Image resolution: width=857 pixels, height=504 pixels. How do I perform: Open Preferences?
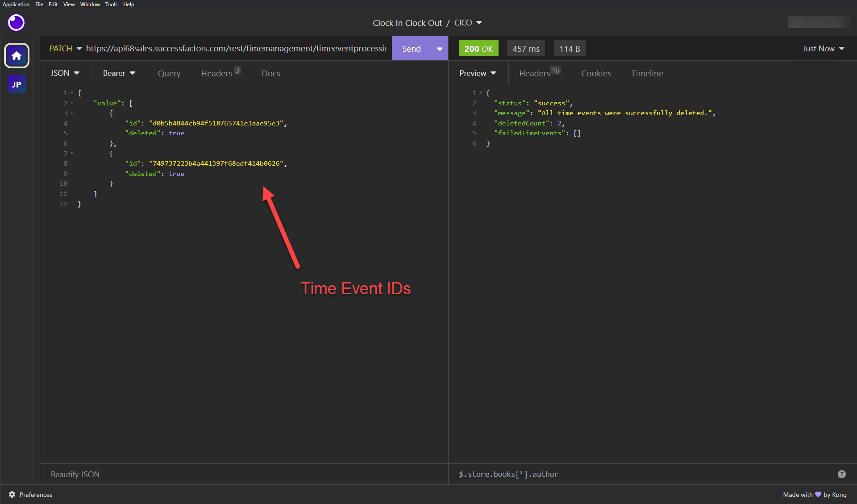click(31, 494)
